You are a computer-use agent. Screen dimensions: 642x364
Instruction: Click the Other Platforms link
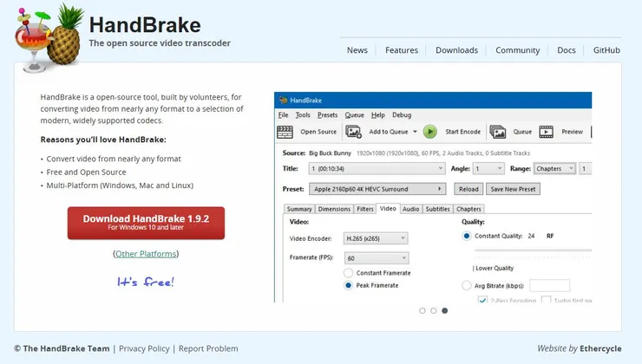(146, 254)
